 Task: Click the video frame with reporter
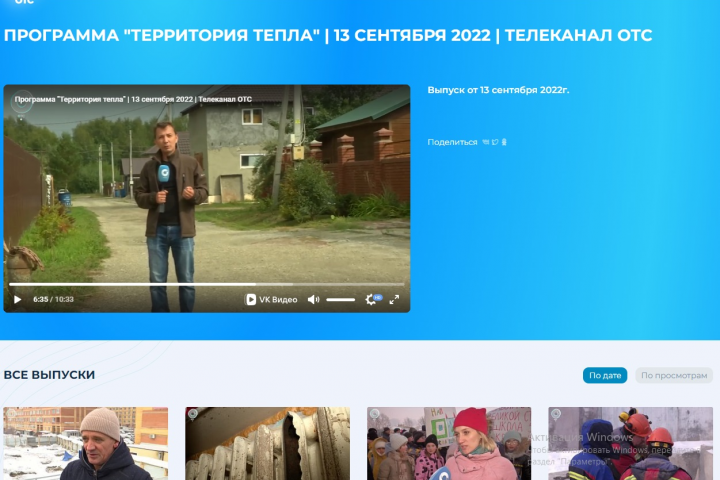pyautogui.click(x=207, y=193)
